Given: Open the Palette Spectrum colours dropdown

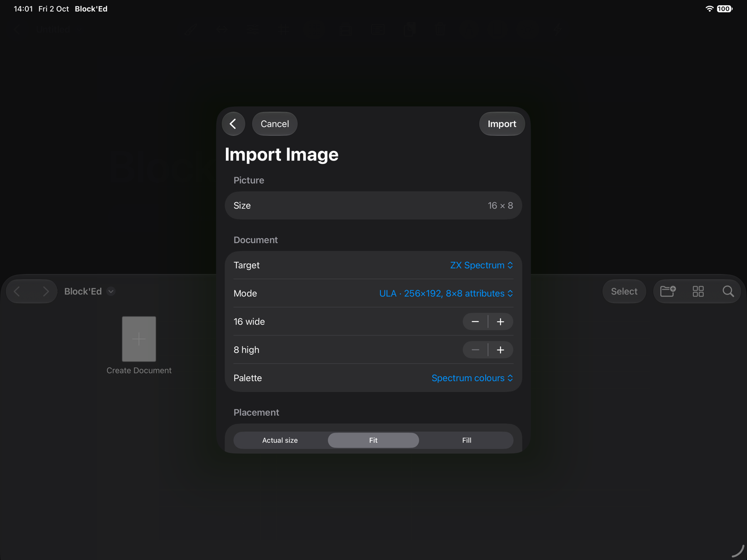Looking at the screenshot, I should [x=472, y=378].
